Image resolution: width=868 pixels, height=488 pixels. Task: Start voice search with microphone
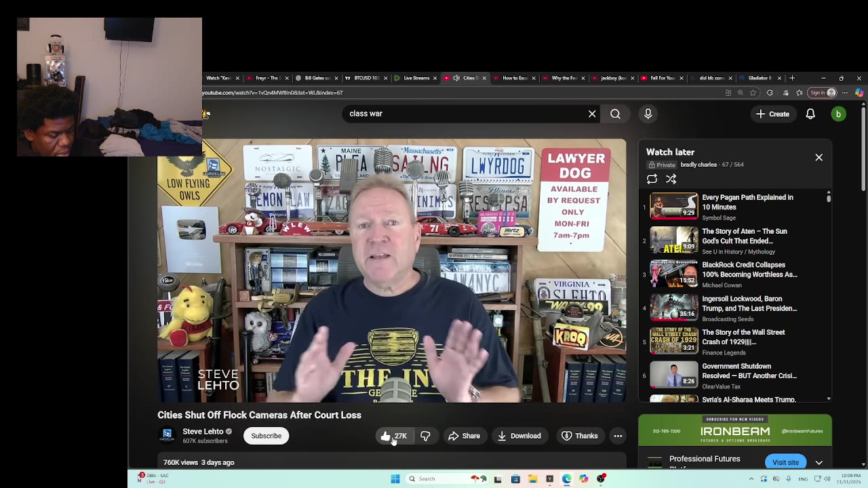(x=648, y=114)
